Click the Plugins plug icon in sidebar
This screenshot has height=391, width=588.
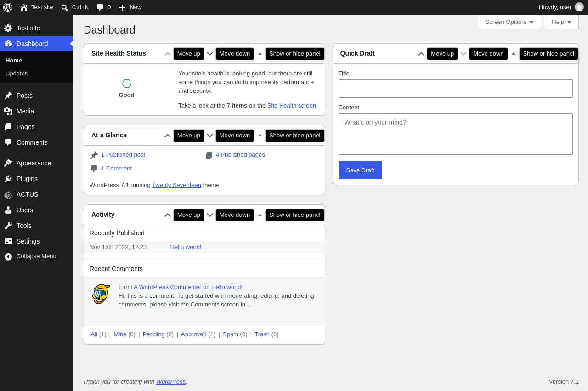[x=8, y=179]
